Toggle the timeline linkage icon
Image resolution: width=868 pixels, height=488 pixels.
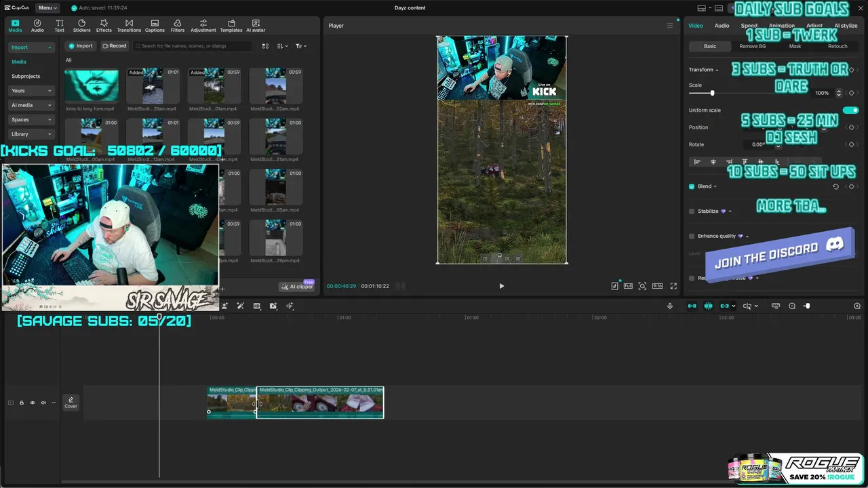(724, 306)
